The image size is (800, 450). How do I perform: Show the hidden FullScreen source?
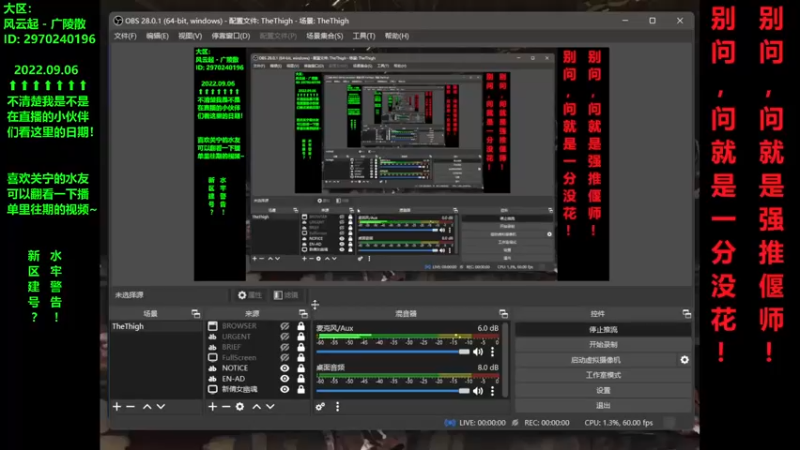point(285,358)
